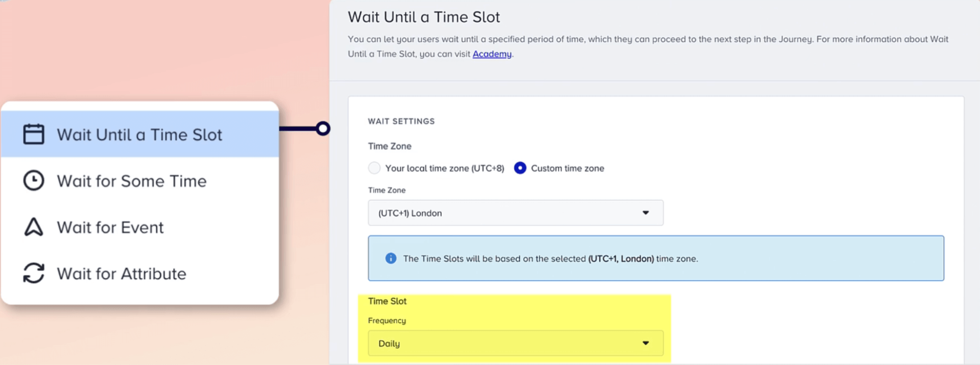The width and height of the screenshot is (980, 365).
Task: Select the calendar icon for Wait Until a Time Slot
Action: pyautogui.click(x=32, y=134)
